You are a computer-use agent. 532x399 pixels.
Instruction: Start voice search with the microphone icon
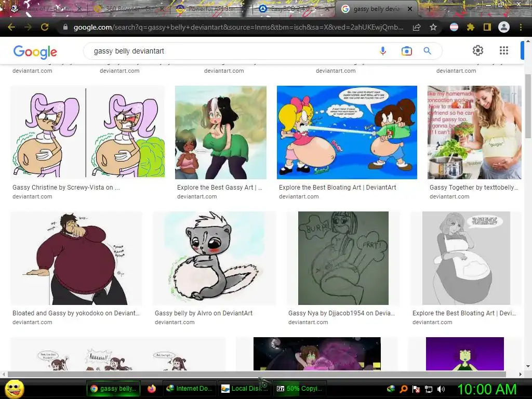pyautogui.click(x=383, y=51)
